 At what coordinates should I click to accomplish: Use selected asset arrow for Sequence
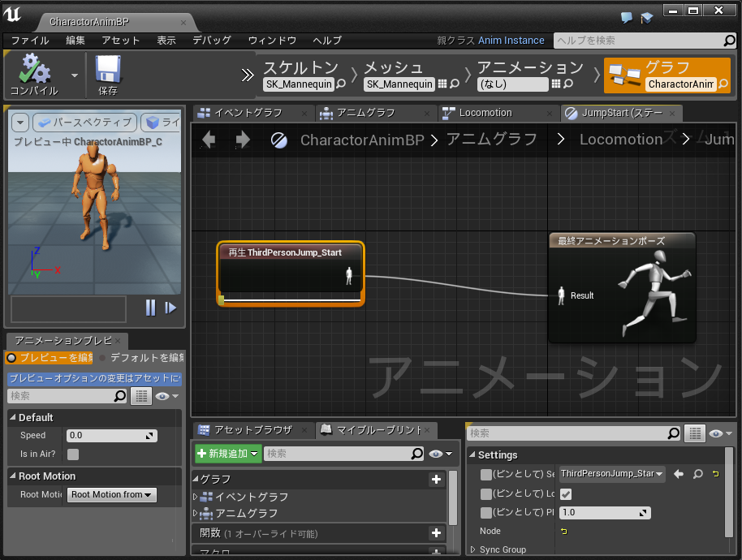tap(679, 474)
